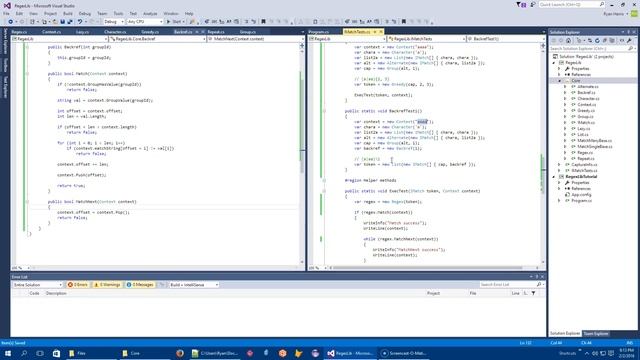Toggle the 0 Warnings filter
The image size is (640, 360).
pyautogui.click(x=107, y=284)
